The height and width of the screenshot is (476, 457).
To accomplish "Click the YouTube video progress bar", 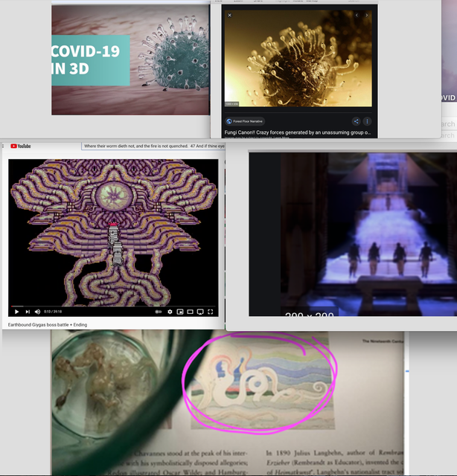I will [x=113, y=306].
